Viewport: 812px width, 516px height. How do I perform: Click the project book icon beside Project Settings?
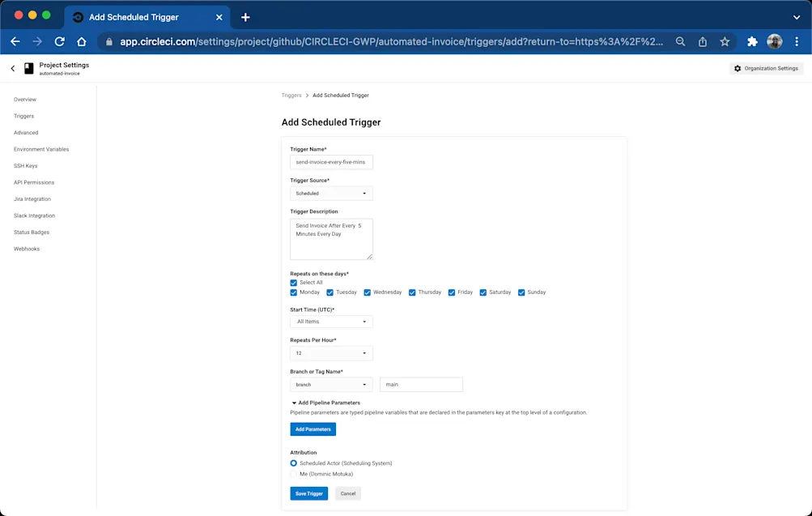click(29, 68)
